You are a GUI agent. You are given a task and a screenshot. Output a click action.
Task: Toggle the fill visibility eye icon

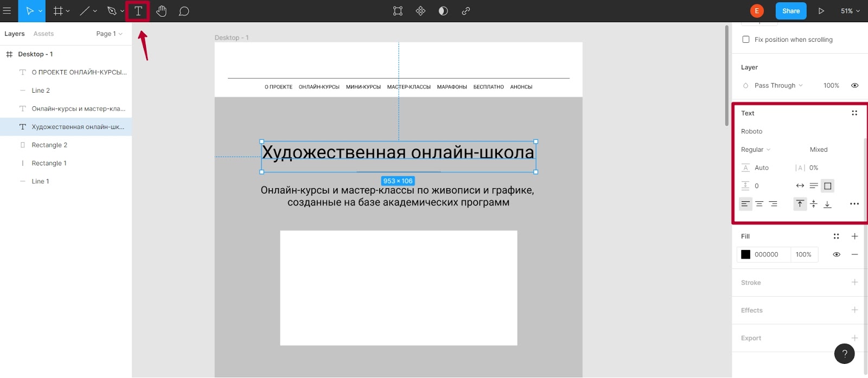(x=837, y=254)
